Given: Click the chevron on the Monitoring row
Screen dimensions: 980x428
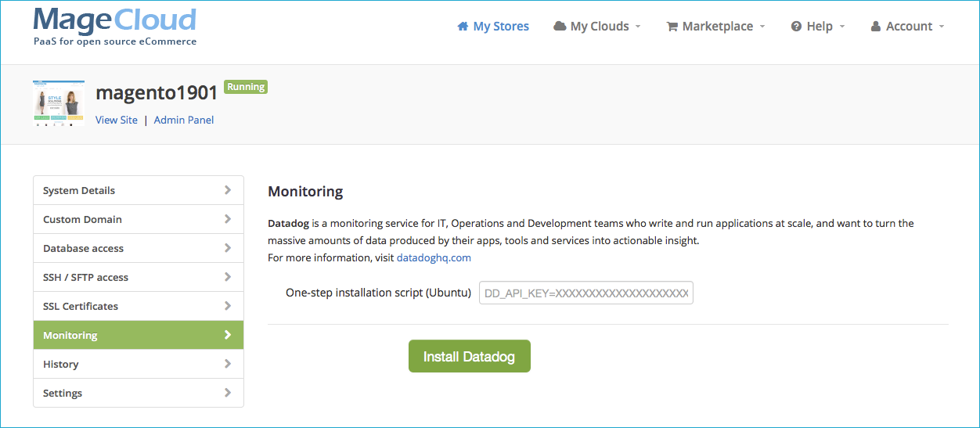Looking at the screenshot, I should (x=228, y=335).
